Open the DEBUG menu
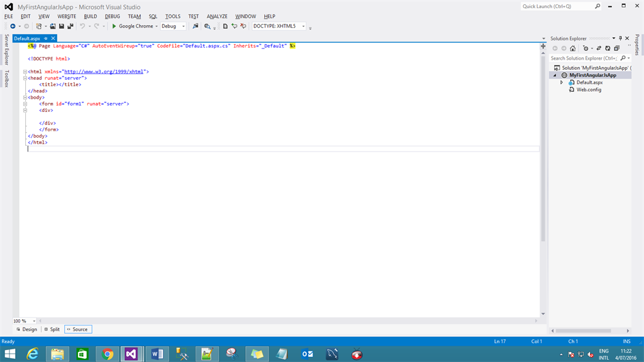Image resolution: width=644 pixels, height=362 pixels. pos(112,16)
